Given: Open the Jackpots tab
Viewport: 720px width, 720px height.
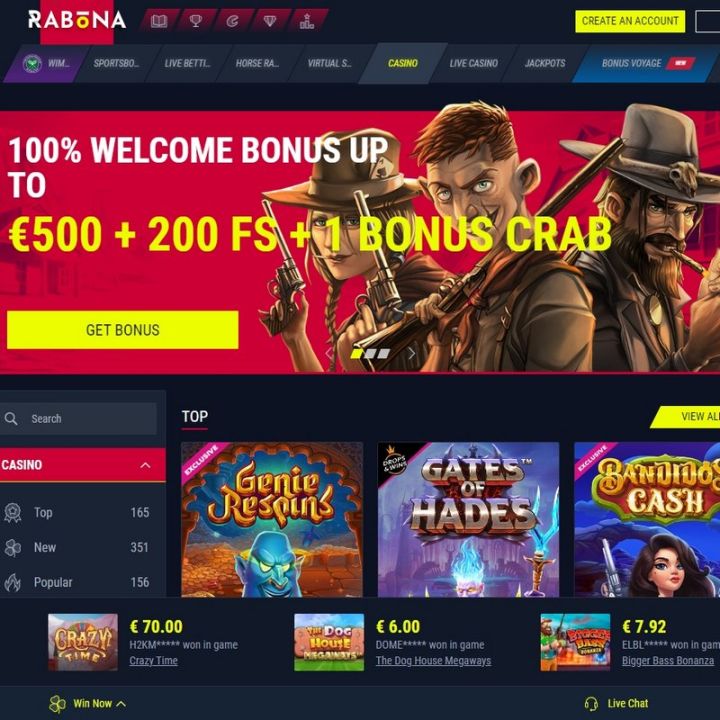Looking at the screenshot, I should (545, 63).
